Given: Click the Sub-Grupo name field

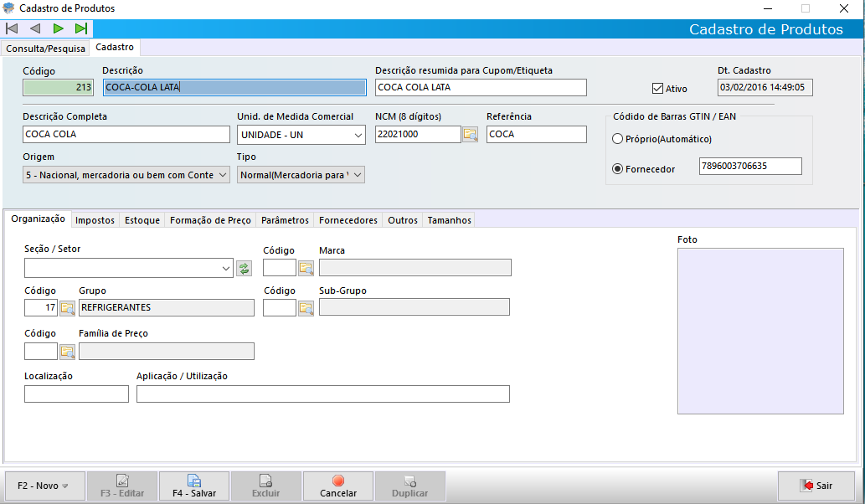Looking at the screenshot, I should pyautogui.click(x=414, y=307).
